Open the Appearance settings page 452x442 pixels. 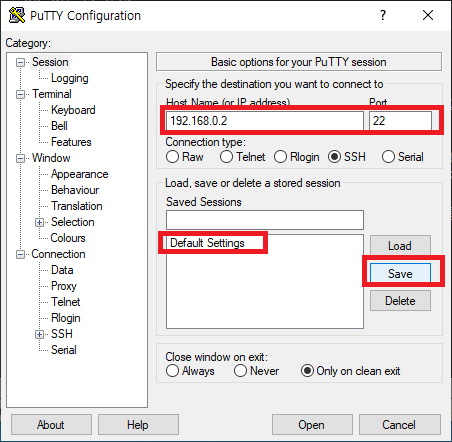click(80, 174)
